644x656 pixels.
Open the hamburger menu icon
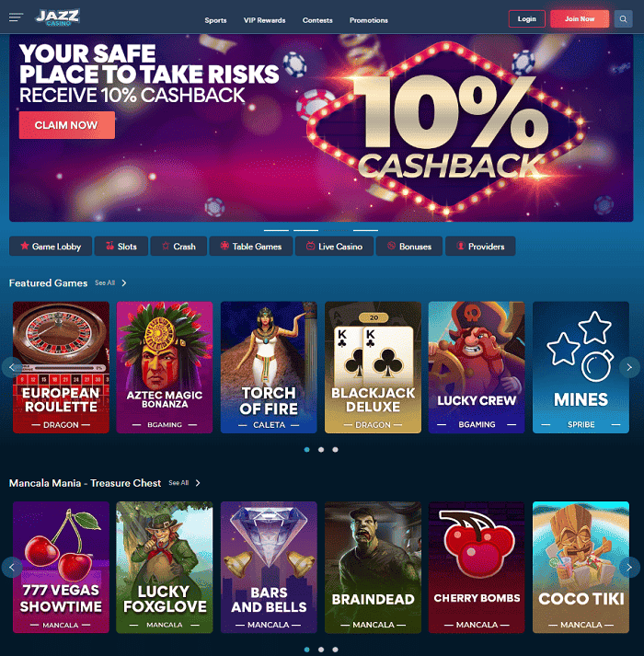(x=16, y=17)
